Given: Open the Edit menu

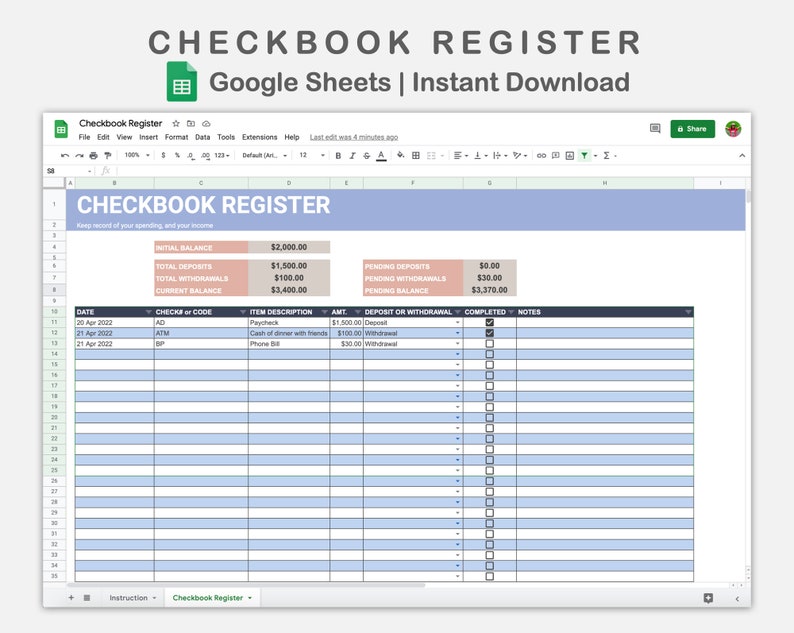Looking at the screenshot, I should [103, 137].
